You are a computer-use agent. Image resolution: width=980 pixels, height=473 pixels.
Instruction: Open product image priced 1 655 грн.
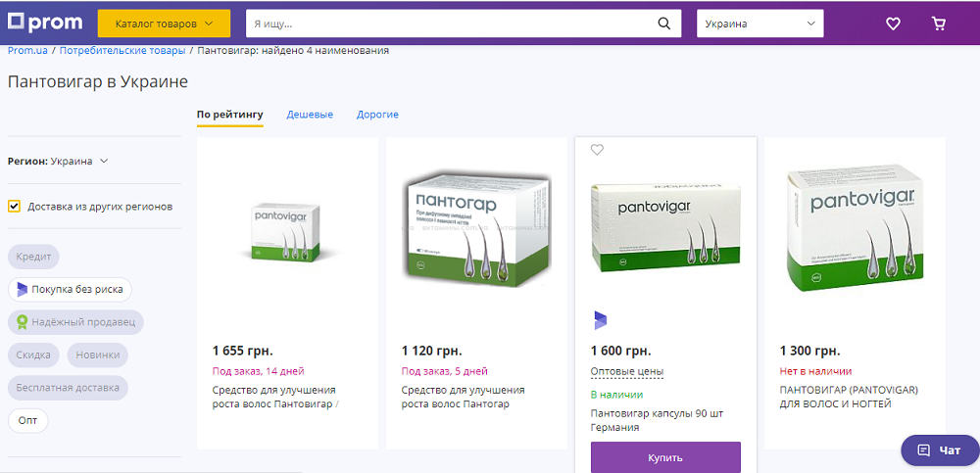287,233
